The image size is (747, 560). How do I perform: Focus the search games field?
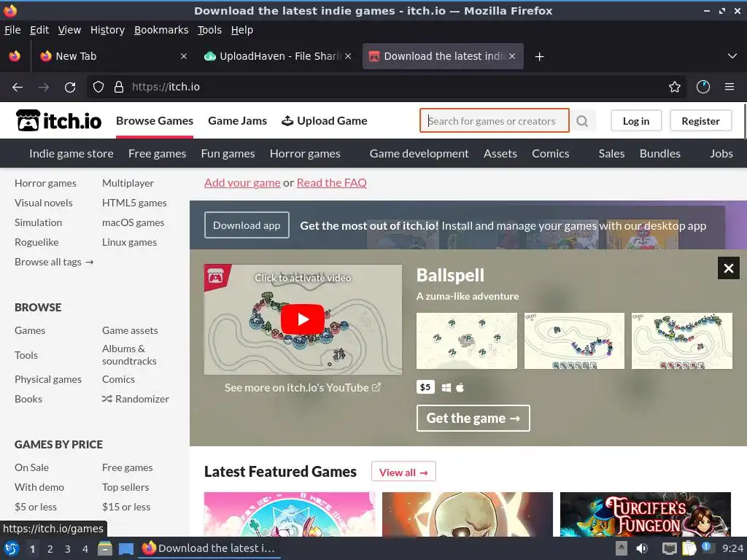[x=495, y=121]
